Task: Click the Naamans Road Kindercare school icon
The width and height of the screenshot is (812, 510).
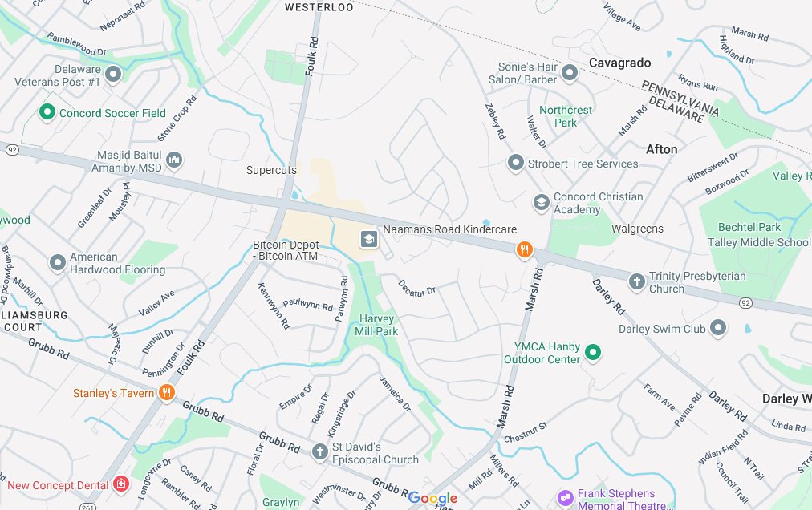Action: [369, 239]
